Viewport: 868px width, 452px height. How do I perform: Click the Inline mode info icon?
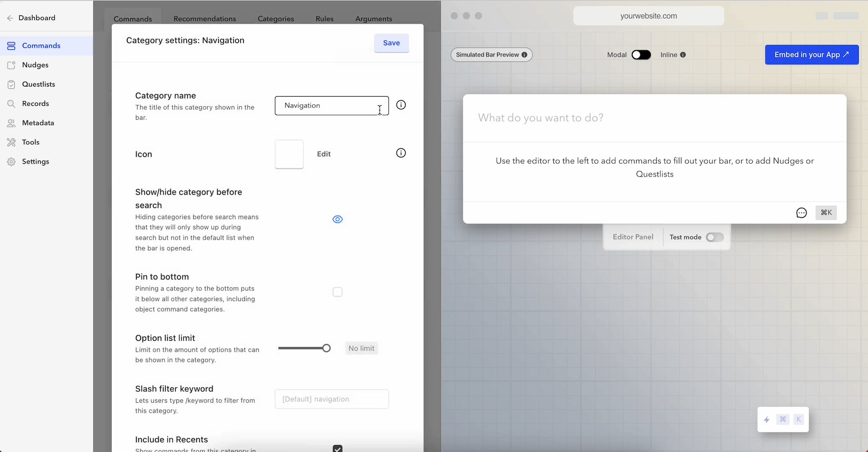683,55
